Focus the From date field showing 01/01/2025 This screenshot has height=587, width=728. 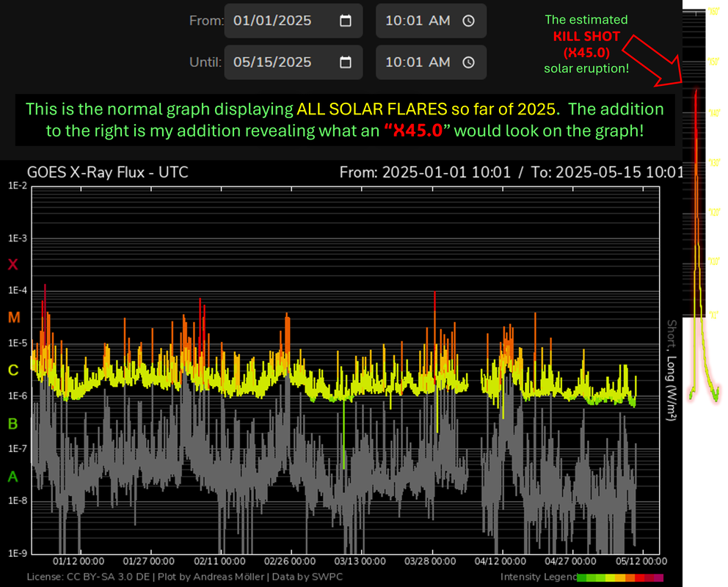294,21
